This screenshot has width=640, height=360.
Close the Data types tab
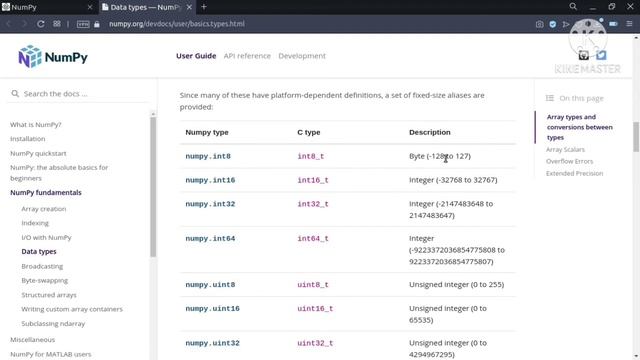[x=189, y=7]
